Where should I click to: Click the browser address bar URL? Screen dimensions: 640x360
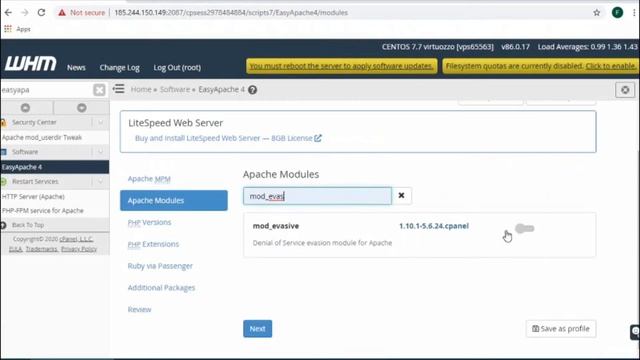(x=231, y=13)
